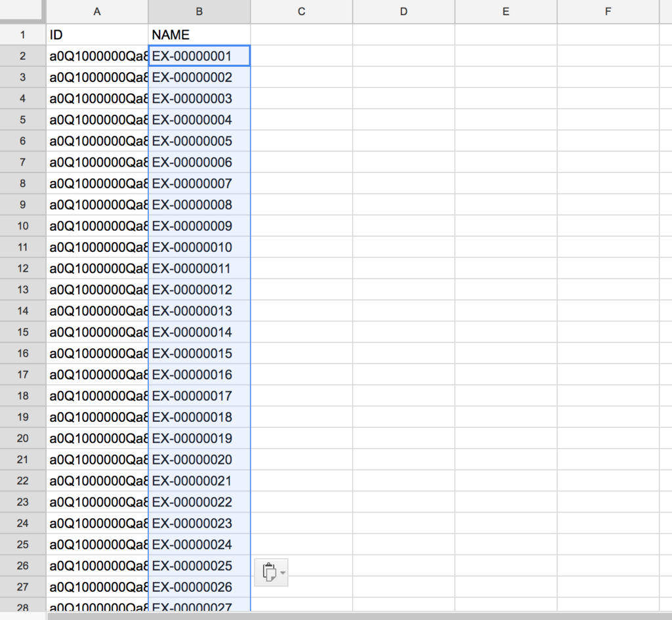Select cell containing EX-00000004
This screenshot has width=672, height=620.
click(x=199, y=119)
